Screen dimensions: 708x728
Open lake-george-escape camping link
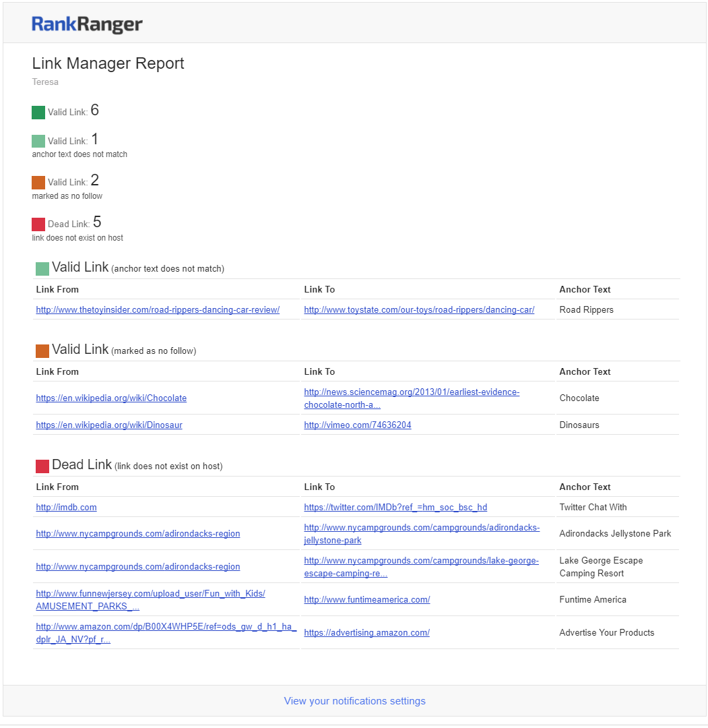[x=421, y=567]
